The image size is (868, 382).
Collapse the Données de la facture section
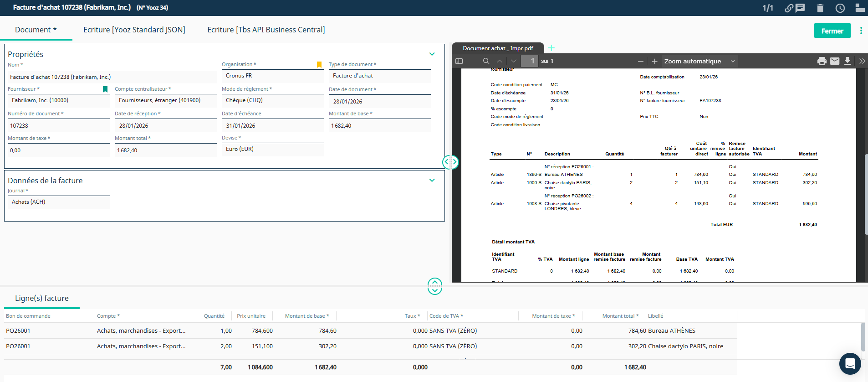432,181
